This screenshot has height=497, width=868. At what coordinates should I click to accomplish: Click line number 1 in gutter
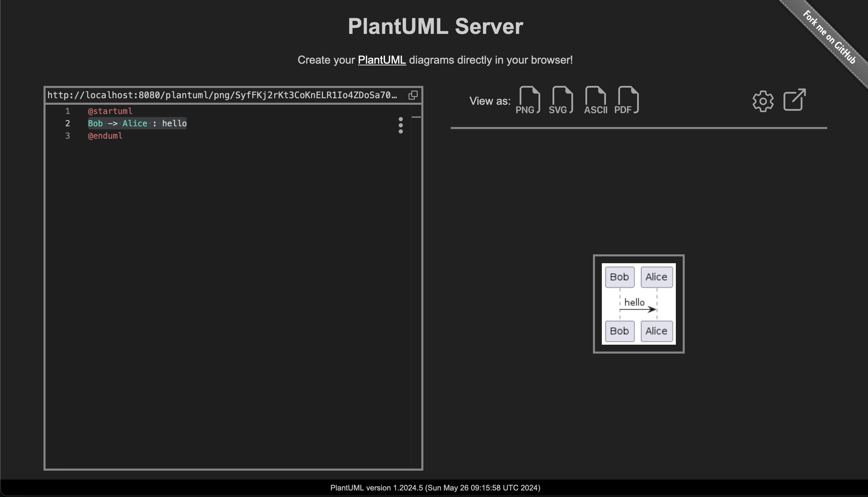[68, 111]
